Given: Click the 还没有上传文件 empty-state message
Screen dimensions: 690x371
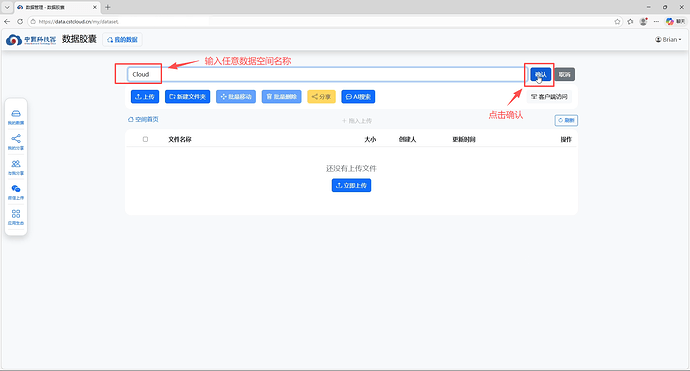Looking at the screenshot, I should click(x=351, y=168).
